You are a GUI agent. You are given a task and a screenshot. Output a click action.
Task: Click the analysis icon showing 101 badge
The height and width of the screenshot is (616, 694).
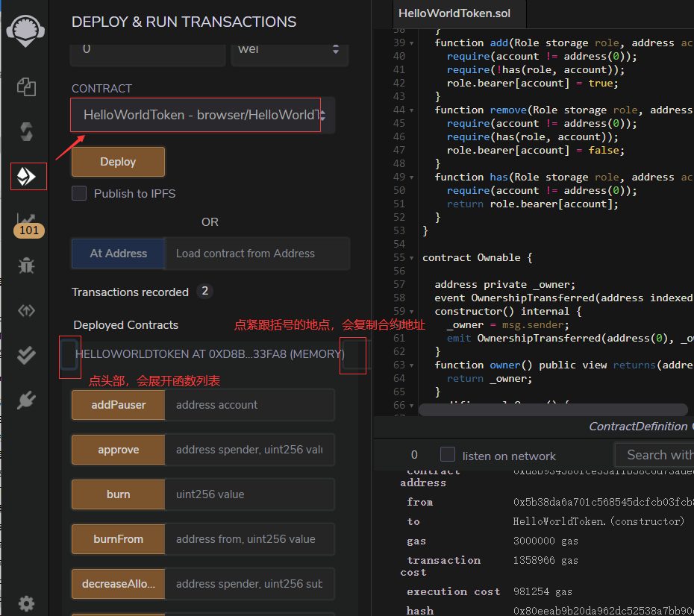coord(26,221)
